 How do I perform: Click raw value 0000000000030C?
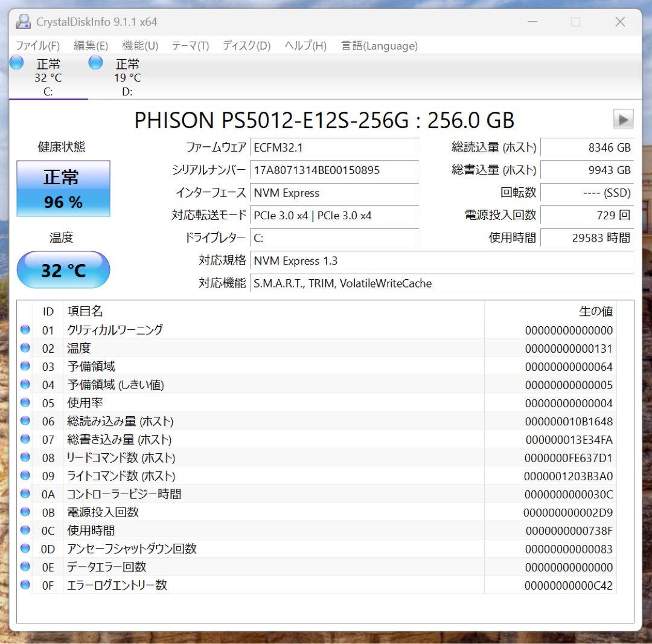coord(569,495)
